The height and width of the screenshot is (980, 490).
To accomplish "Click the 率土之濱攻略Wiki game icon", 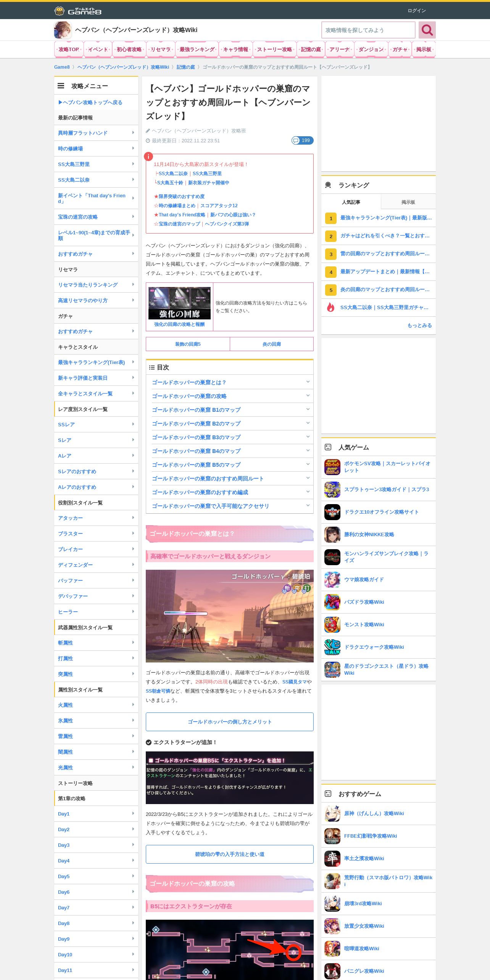I will tap(332, 859).
